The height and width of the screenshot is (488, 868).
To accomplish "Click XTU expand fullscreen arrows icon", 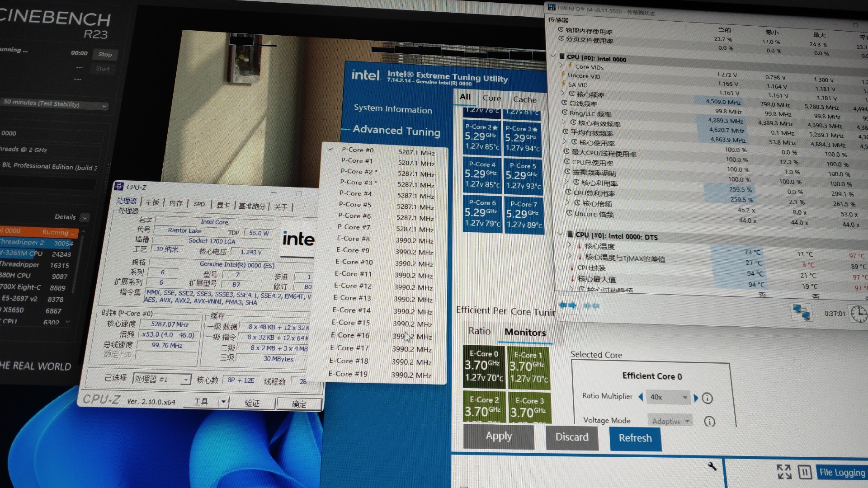I will [x=783, y=472].
